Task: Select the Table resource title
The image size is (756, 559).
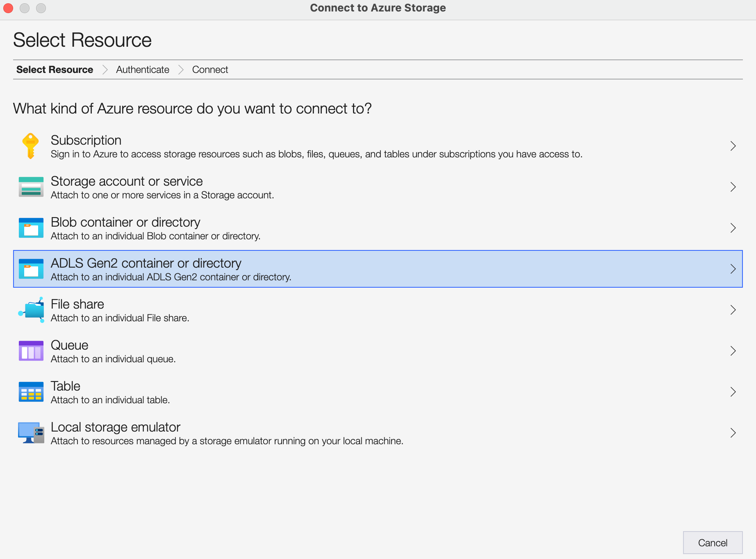Action: pos(66,386)
